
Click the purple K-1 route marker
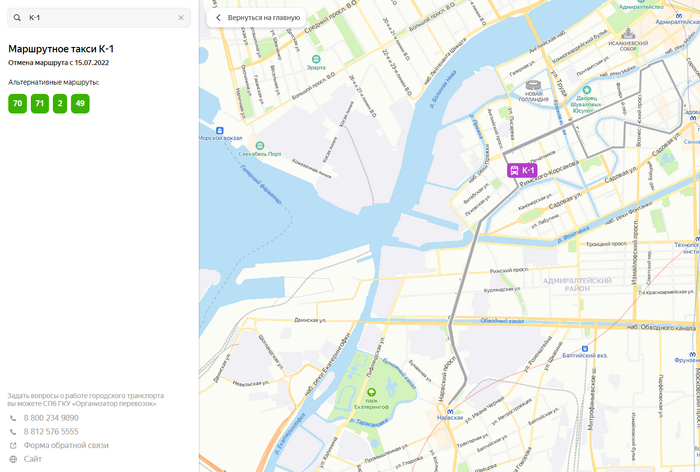(522, 171)
